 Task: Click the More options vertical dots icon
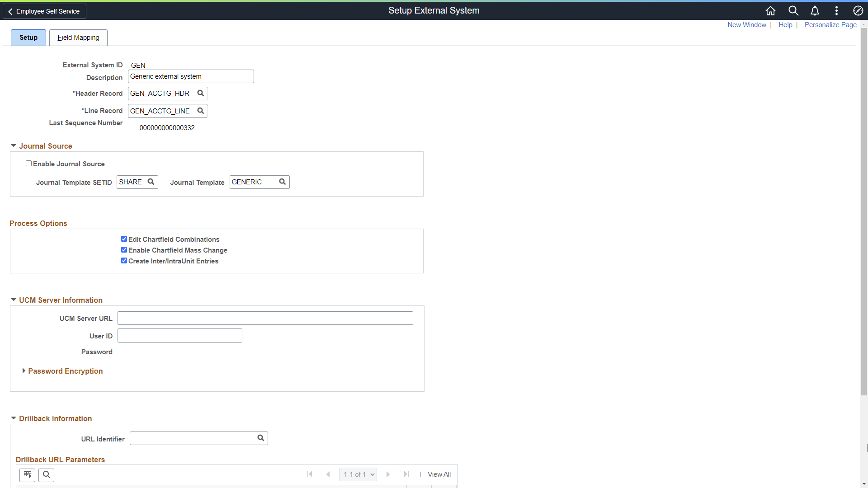tap(836, 10)
